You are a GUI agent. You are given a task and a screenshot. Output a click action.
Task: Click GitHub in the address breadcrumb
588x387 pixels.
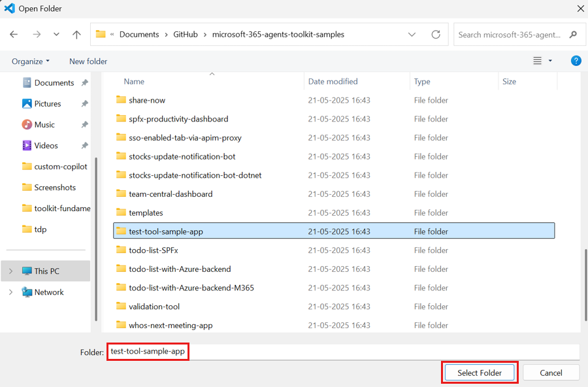click(186, 35)
